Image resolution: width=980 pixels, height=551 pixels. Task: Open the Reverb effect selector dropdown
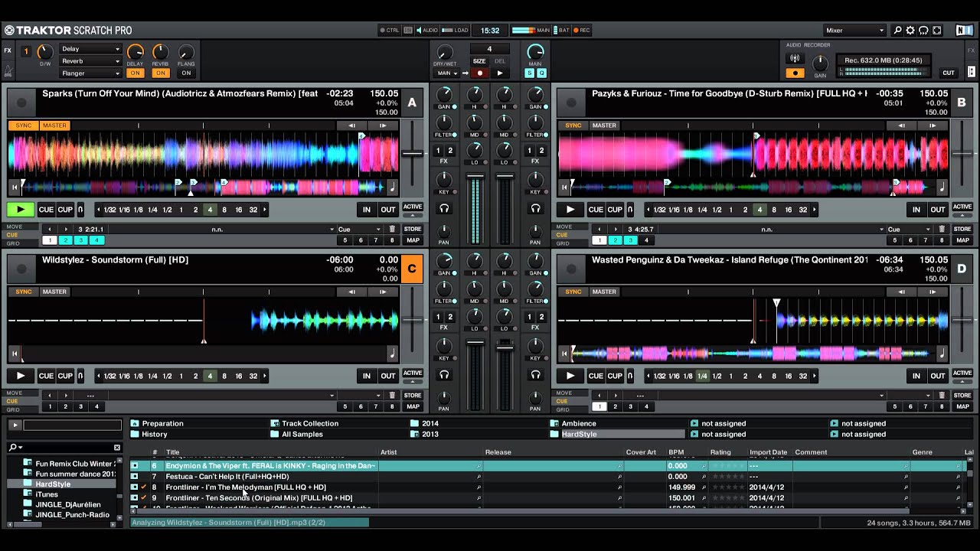click(90, 61)
